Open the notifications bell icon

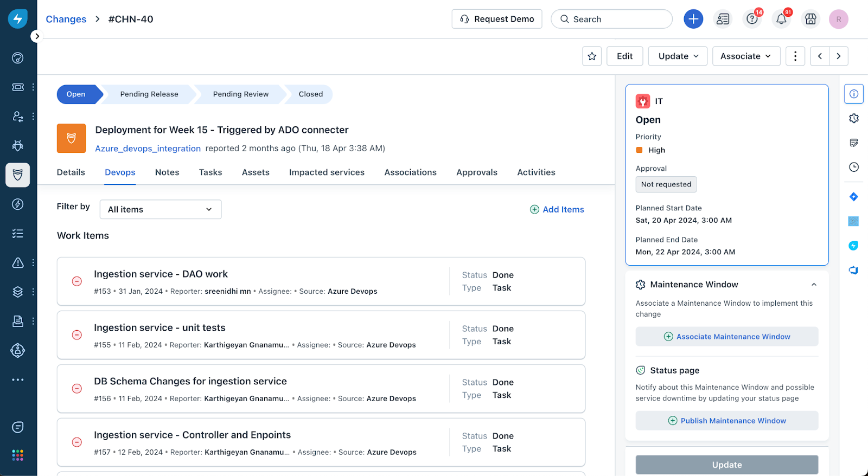(781, 19)
